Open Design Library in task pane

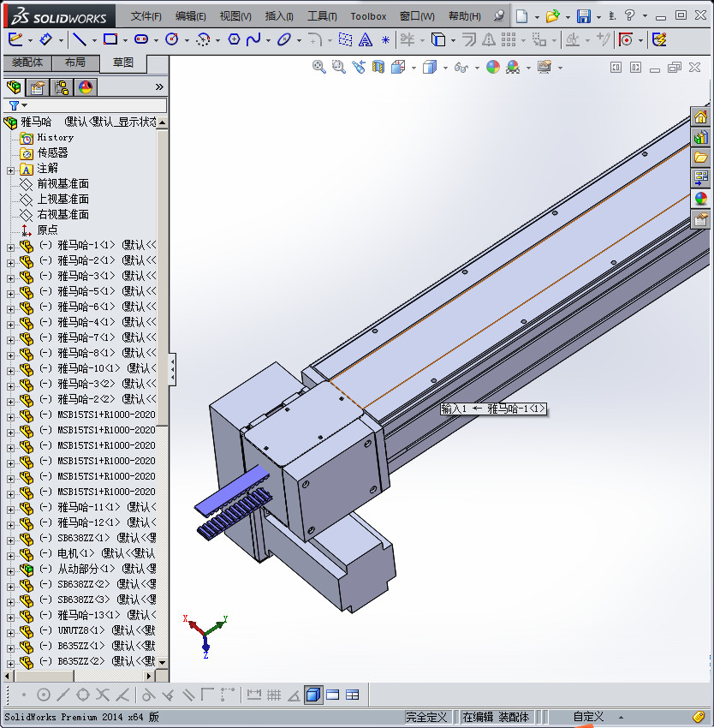(x=700, y=137)
